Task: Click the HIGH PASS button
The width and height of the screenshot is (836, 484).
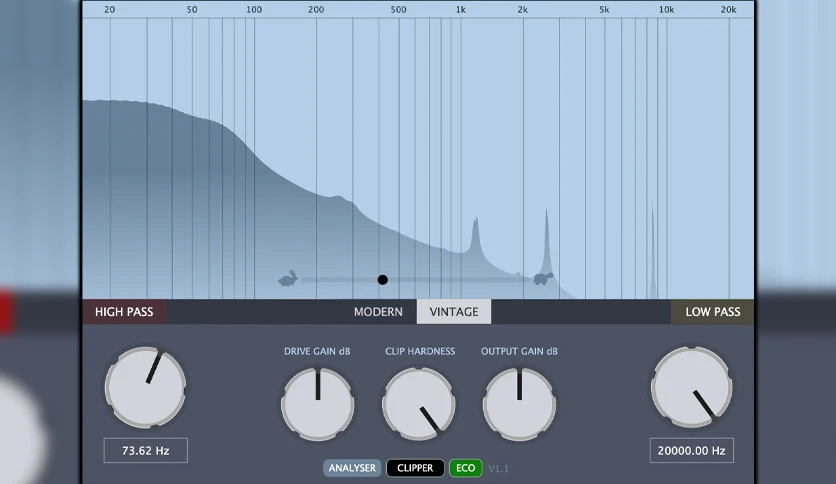Action: pos(124,312)
